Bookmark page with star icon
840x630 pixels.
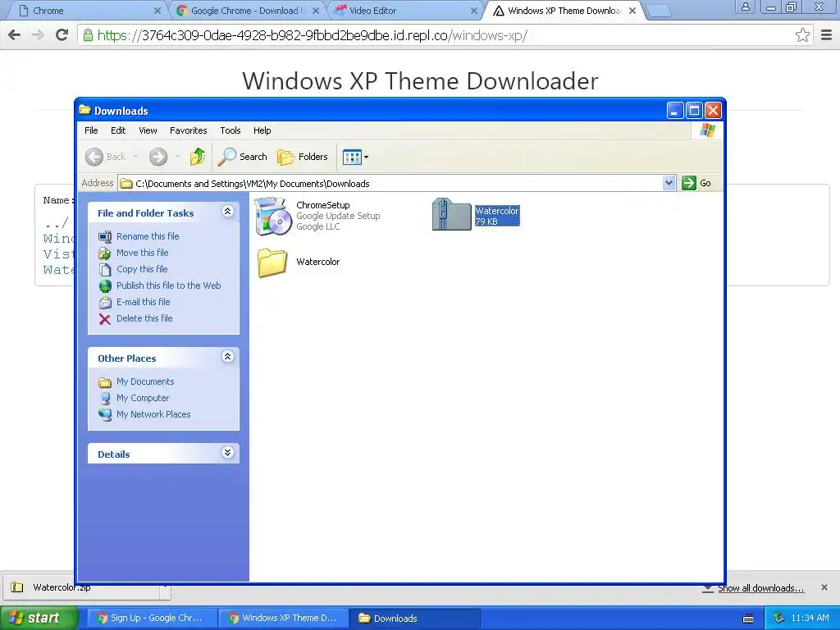802,35
